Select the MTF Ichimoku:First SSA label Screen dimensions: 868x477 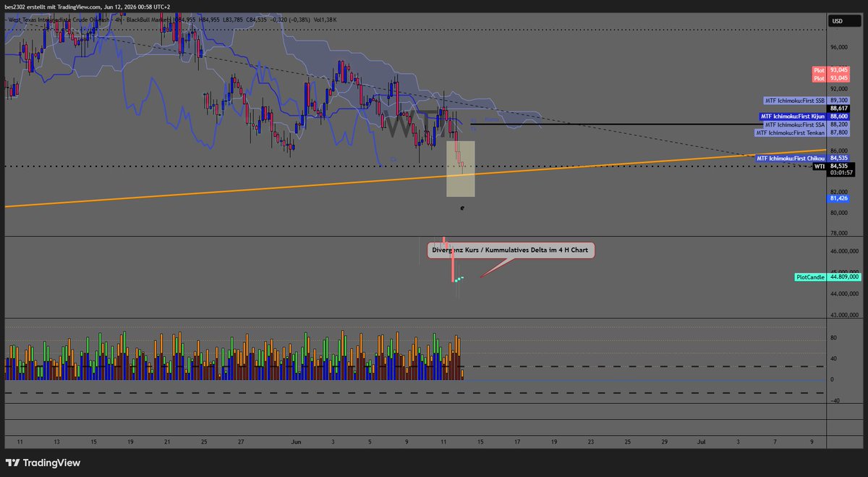point(807,124)
